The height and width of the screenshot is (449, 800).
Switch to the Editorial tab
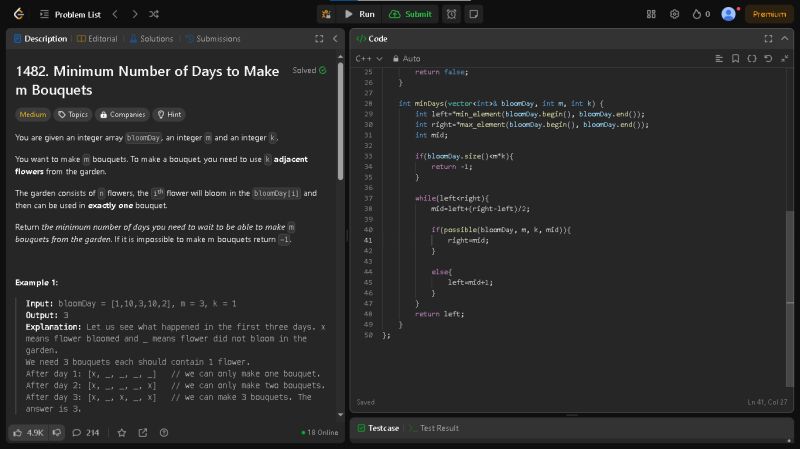tap(96, 39)
